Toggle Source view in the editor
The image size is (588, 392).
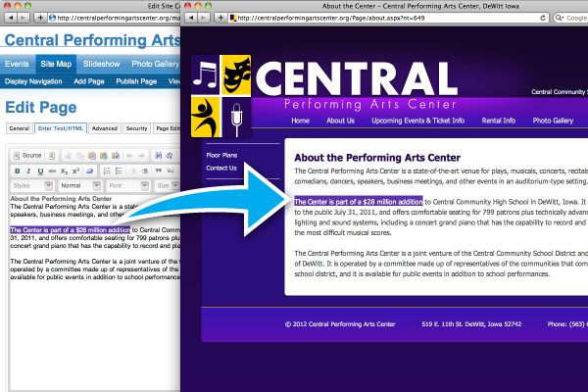click(x=27, y=155)
